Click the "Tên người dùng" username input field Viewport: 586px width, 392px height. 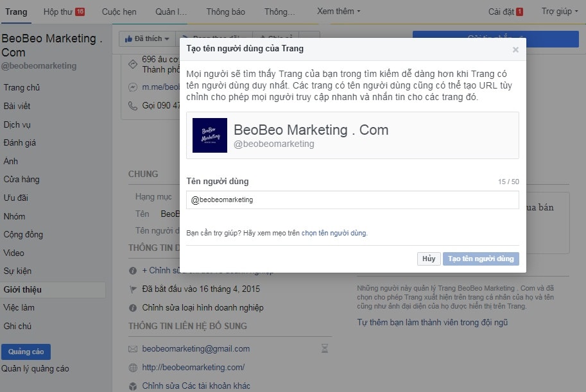(352, 200)
